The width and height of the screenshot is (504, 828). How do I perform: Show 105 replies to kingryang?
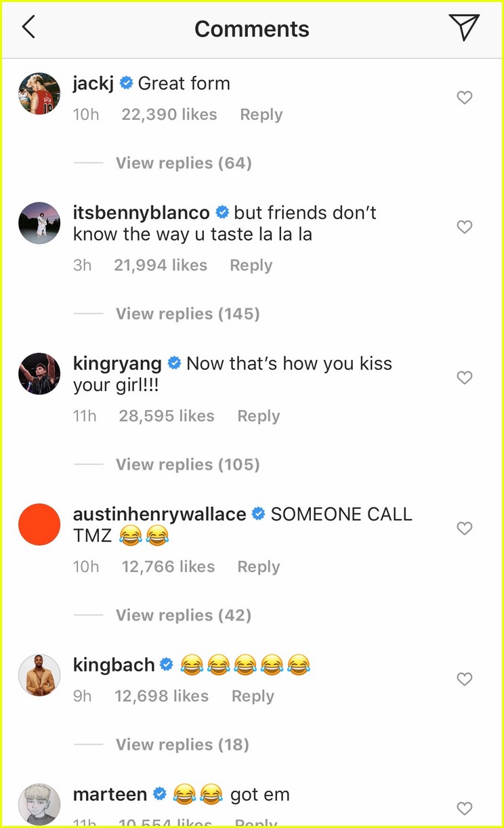click(x=188, y=465)
